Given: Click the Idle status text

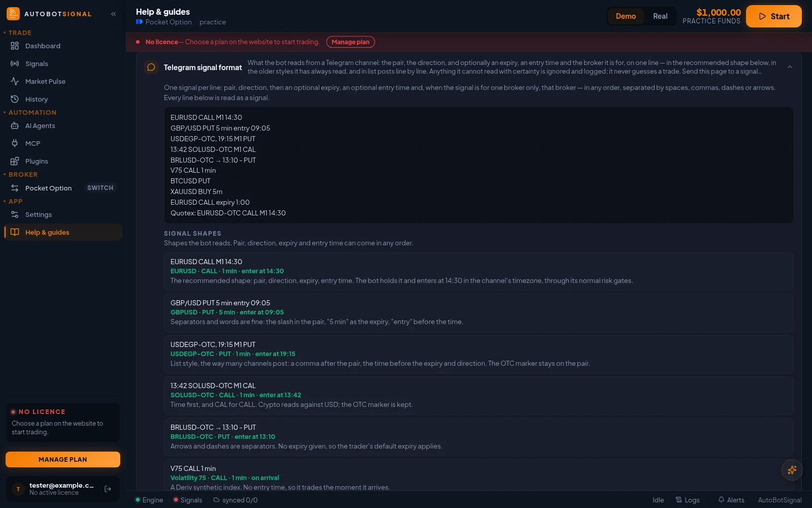Looking at the screenshot, I should tap(658, 500).
